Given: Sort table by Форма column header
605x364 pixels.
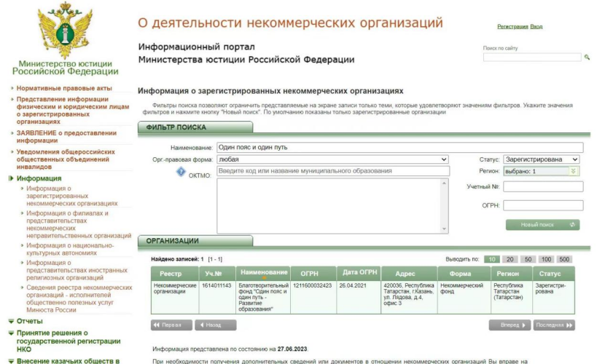Looking at the screenshot, I should coord(464,274).
